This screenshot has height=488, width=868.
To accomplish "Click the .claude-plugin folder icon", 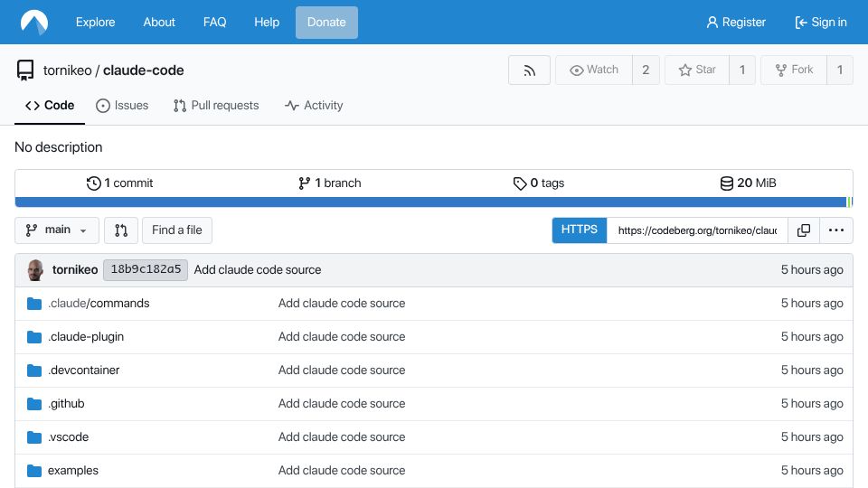I will (34, 337).
